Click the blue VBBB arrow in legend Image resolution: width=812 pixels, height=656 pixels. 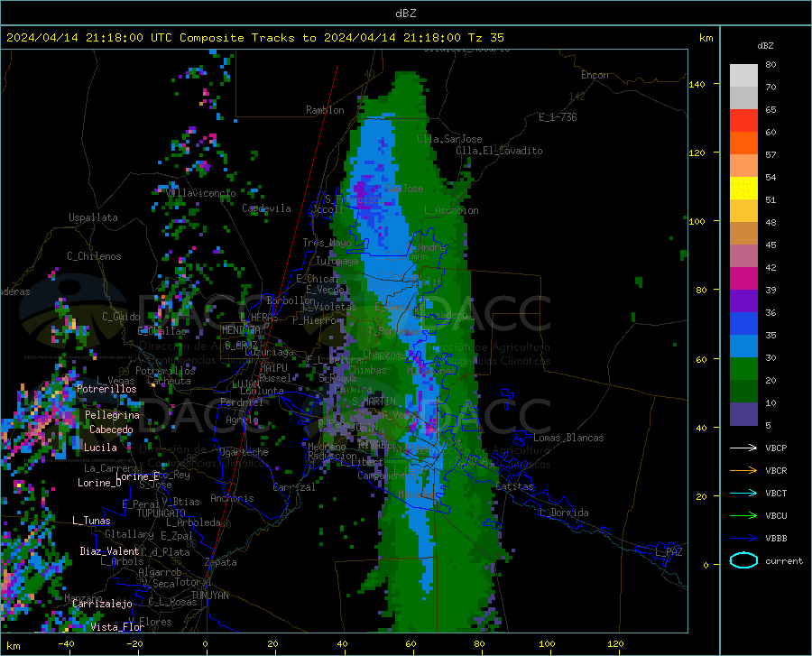pyautogui.click(x=743, y=538)
